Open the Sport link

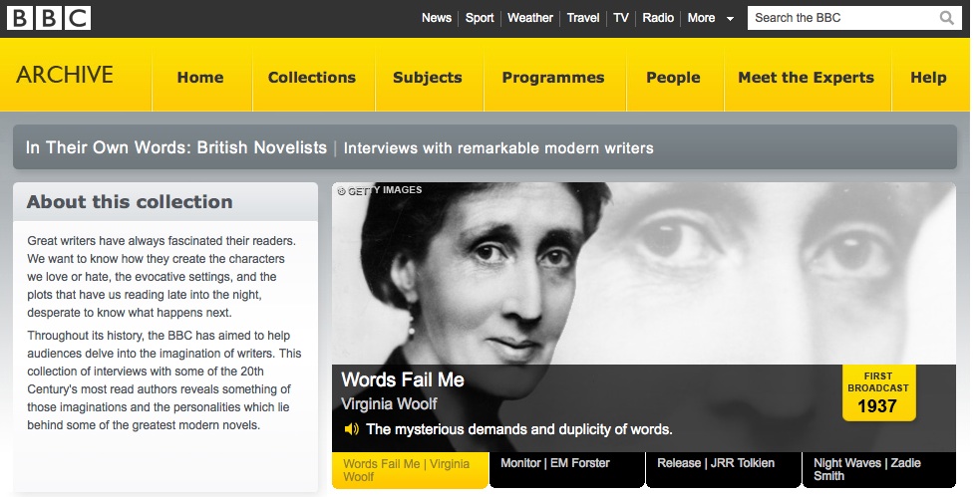[480, 18]
